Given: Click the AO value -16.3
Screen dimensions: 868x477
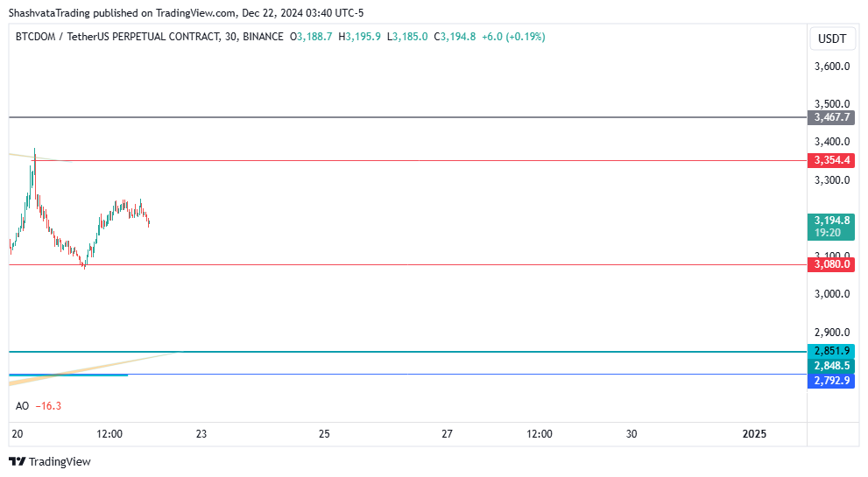Looking at the screenshot, I should (x=48, y=406).
